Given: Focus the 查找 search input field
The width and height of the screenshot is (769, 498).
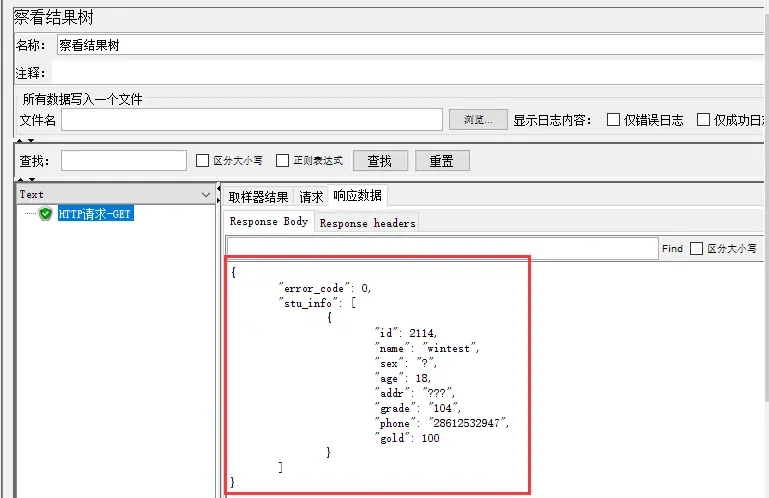Looking at the screenshot, I should [124, 160].
